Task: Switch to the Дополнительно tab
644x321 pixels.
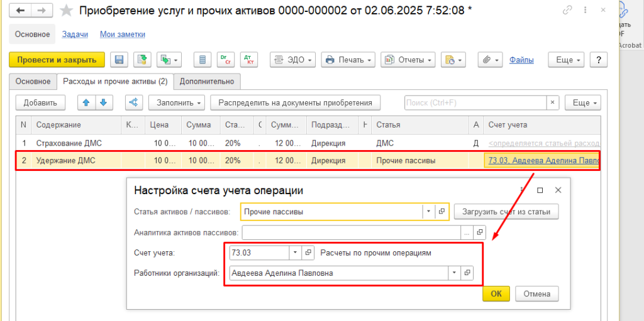Action: coord(206,81)
